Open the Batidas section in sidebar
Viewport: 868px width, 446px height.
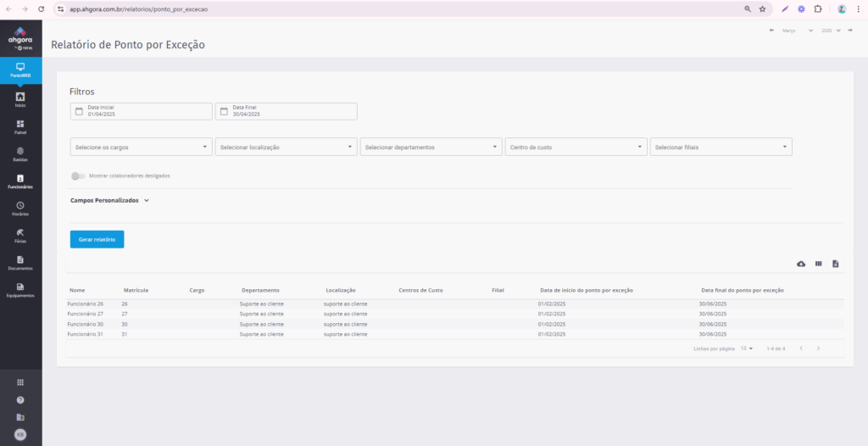tap(20, 153)
